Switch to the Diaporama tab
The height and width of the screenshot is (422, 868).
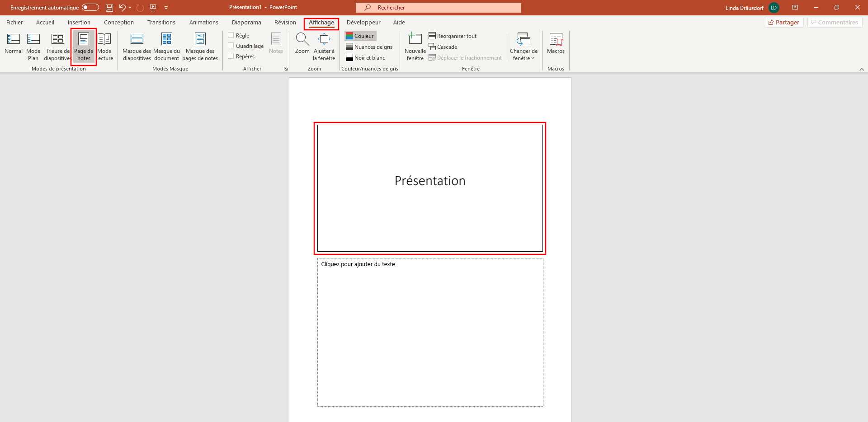point(246,22)
